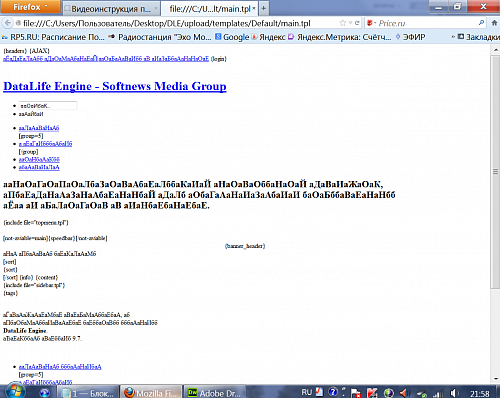Click the browser back arrow button

pyautogui.click(x=7, y=23)
